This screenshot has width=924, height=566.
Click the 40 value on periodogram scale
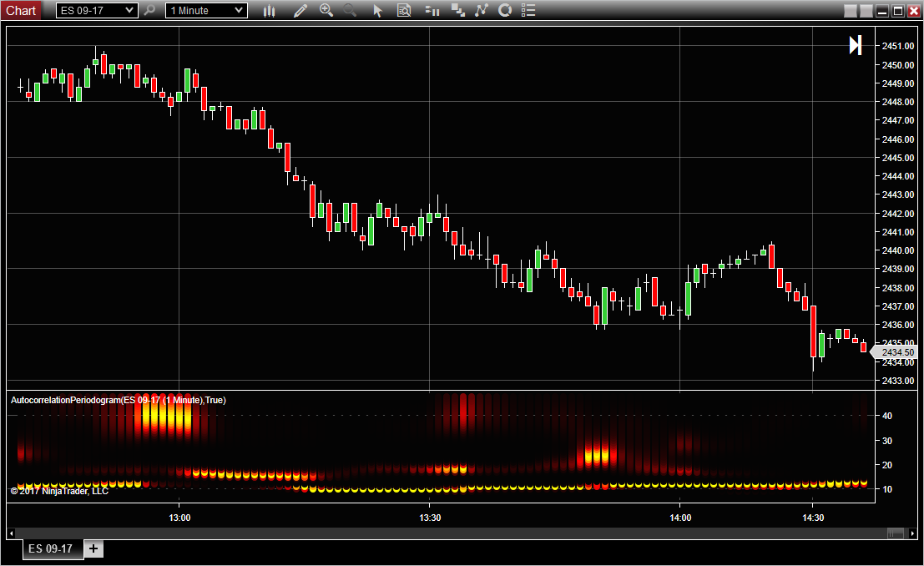click(887, 416)
